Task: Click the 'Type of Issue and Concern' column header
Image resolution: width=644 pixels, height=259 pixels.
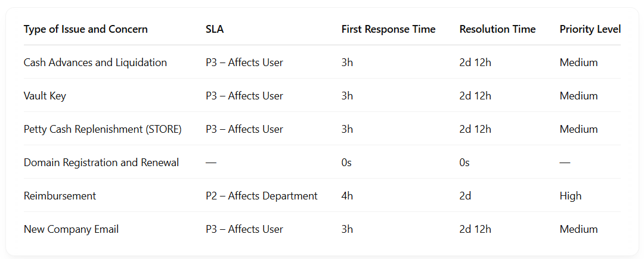Action: point(86,29)
